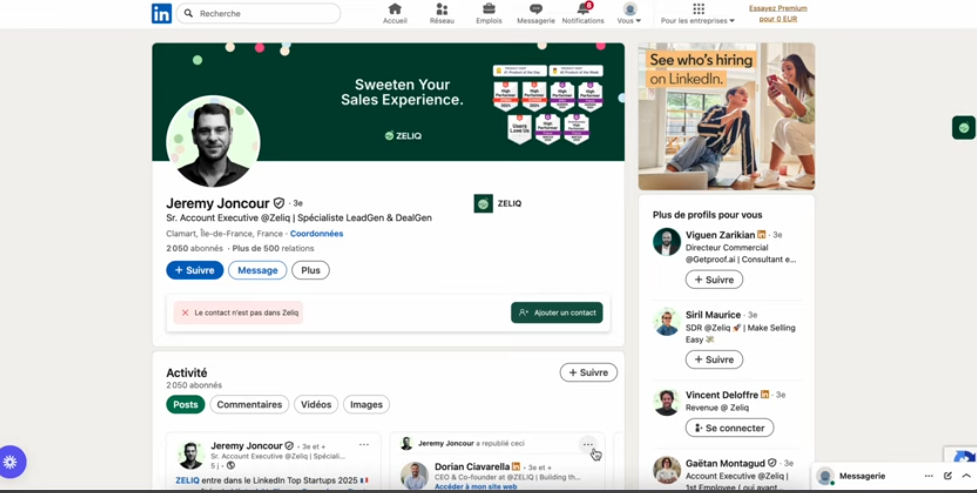Click the ZELIQ link in Jeremy's post text
Image resolution: width=977 pixels, height=493 pixels.
(x=188, y=481)
